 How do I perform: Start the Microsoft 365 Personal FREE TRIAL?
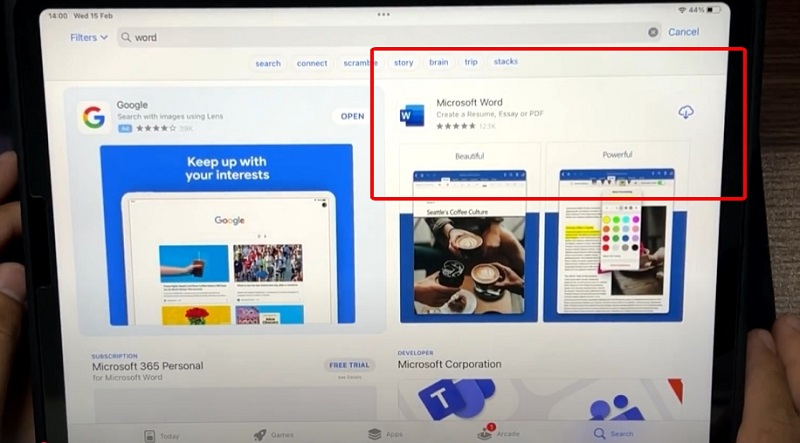point(349,365)
